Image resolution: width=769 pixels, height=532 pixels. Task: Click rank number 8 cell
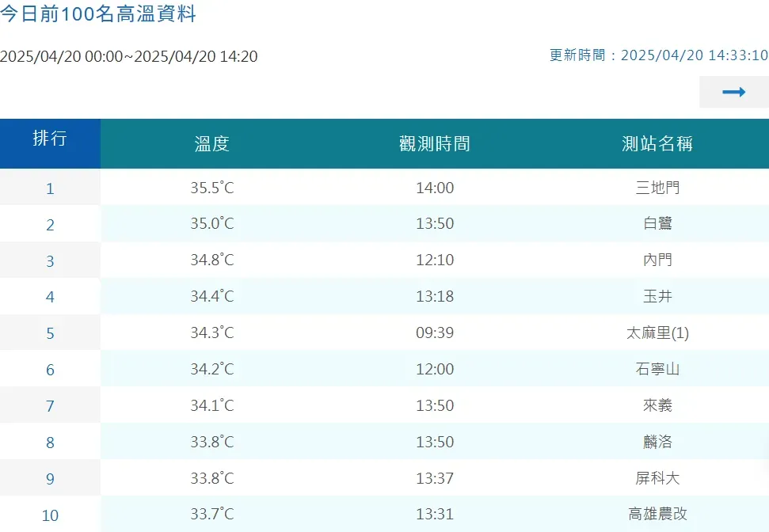[50, 441]
